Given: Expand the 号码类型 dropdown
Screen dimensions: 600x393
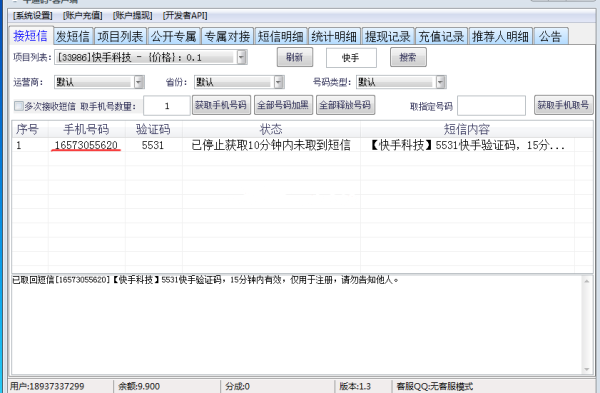Looking at the screenshot, I should click(440, 82).
